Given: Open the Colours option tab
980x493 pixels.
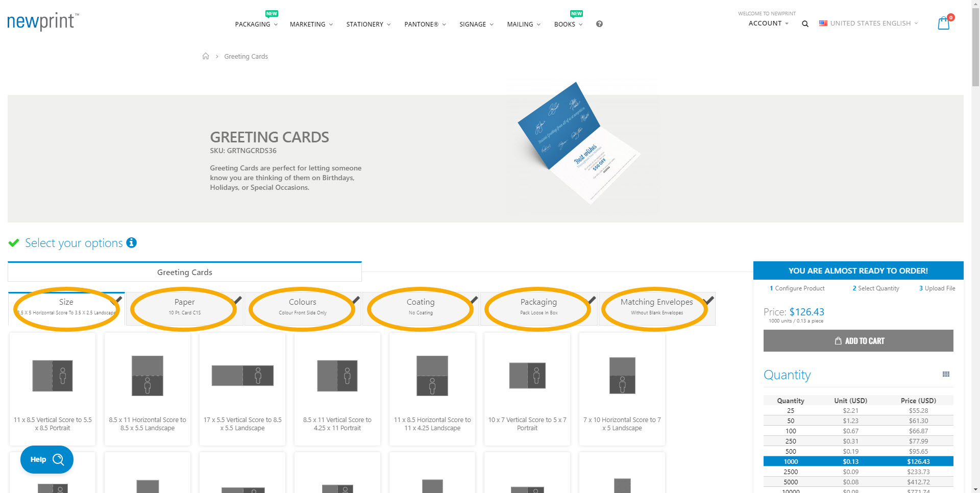Looking at the screenshot, I should pos(302,308).
